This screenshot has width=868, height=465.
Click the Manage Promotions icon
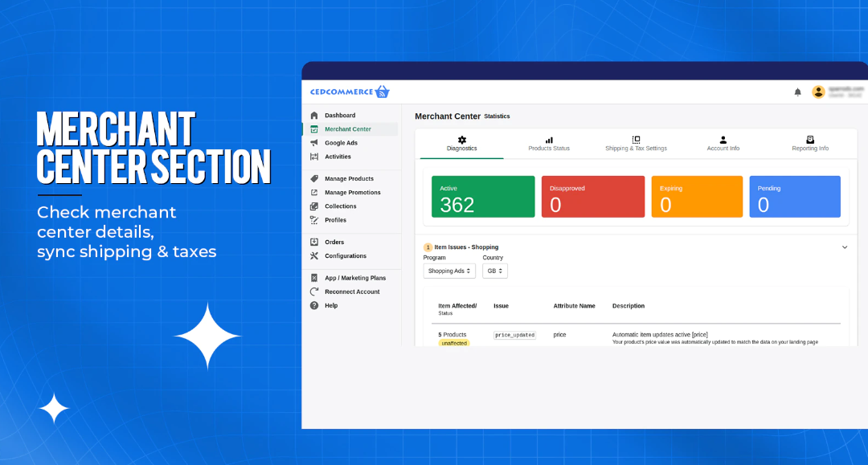pos(314,193)
